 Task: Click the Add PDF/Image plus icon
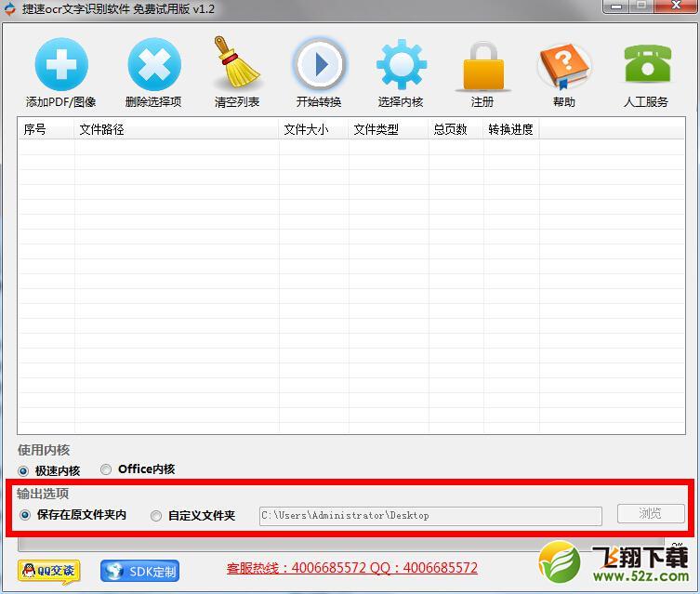click(61, 64)
